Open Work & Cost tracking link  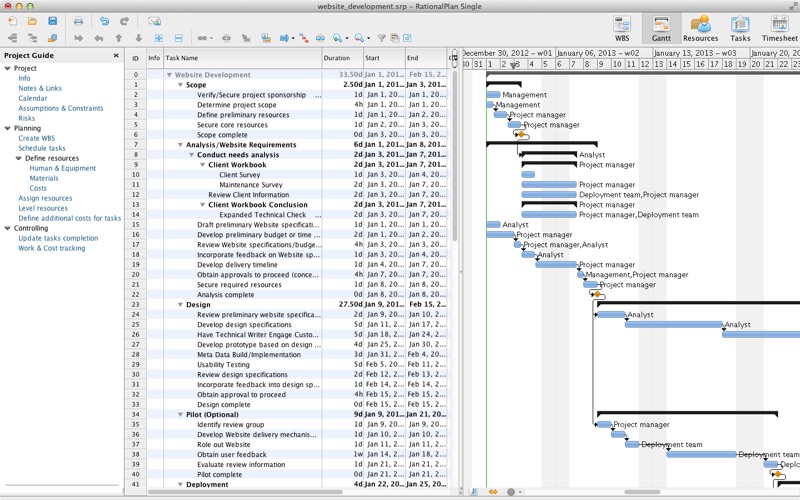[x=51, y=248]
